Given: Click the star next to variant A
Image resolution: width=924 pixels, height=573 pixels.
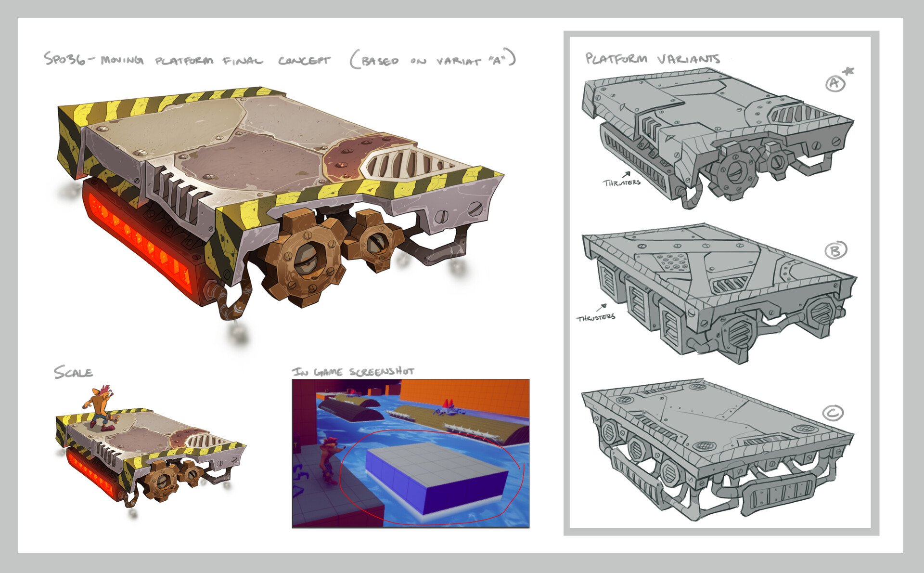Looking at the screenshot, I should coord(848,71).
